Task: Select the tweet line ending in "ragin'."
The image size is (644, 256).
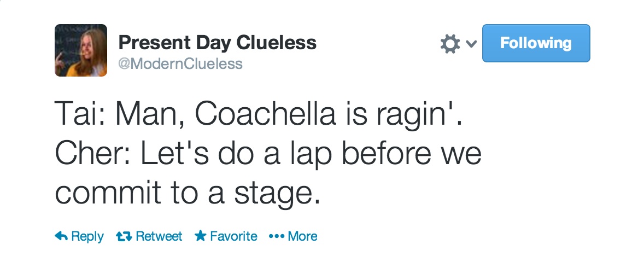Action: tap(258, 114)
